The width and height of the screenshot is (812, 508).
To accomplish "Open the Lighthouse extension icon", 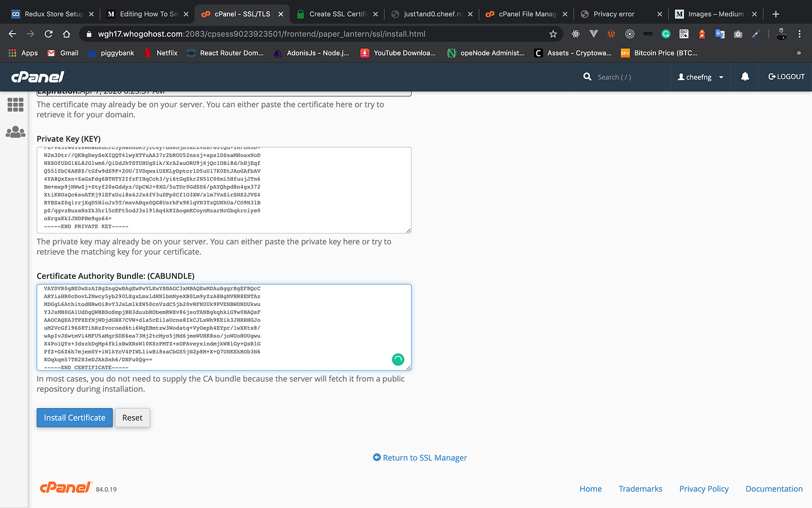I will pyautogui.click(x=702, y=34).
